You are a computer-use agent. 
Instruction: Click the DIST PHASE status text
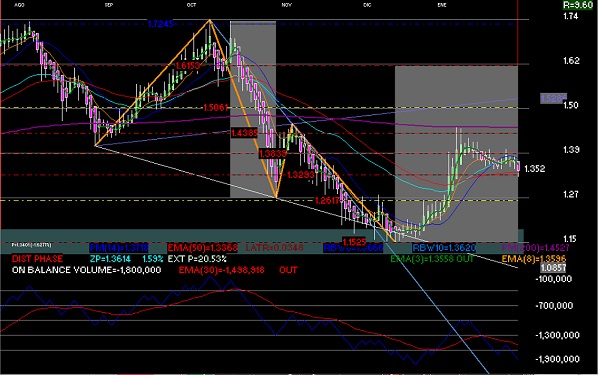[x=37, y=259]
